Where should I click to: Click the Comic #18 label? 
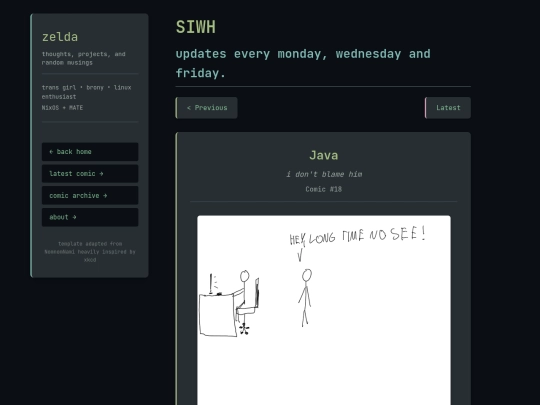coord(323,189)
